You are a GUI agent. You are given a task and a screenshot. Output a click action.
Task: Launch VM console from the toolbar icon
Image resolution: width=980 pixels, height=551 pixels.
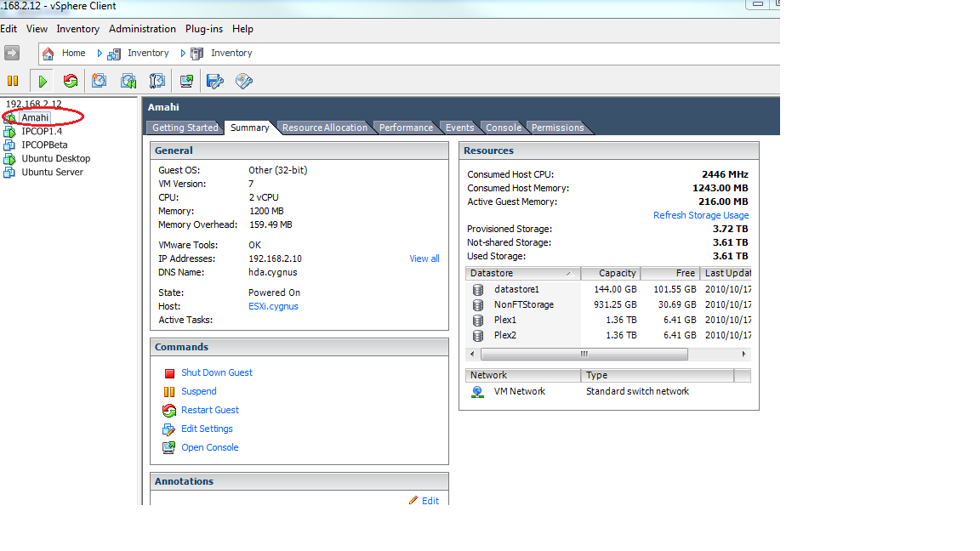(186, 82)
